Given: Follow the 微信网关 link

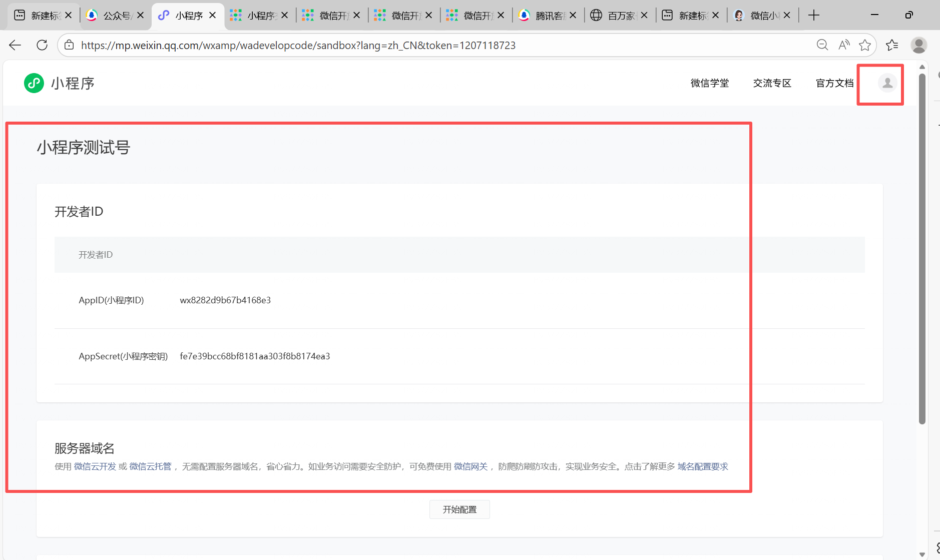Looking at the screenshot, I should [x=471, y=466].
